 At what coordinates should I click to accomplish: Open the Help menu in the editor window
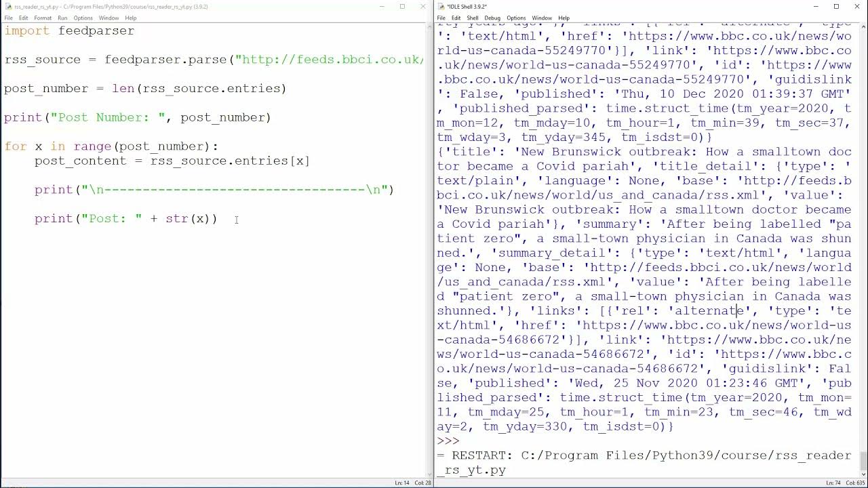click(130, 18)
